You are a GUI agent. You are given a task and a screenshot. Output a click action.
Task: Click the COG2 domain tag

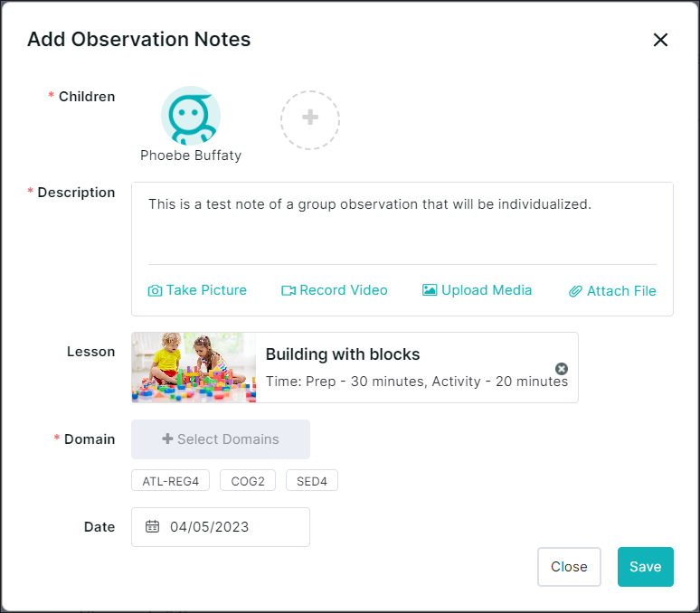point(248,481)
